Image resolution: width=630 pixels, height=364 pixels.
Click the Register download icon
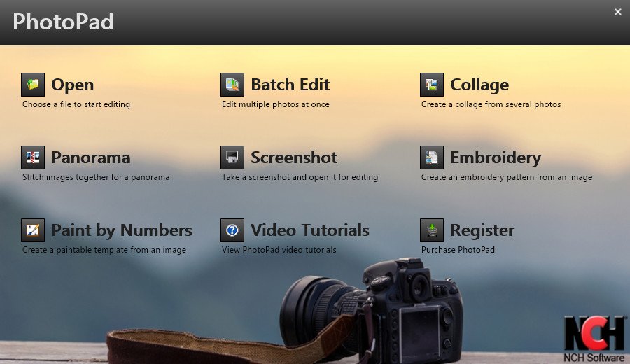tap(432, 230)
